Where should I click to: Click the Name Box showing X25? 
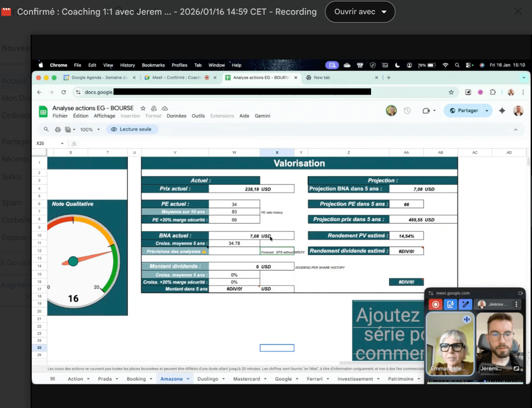47,143
